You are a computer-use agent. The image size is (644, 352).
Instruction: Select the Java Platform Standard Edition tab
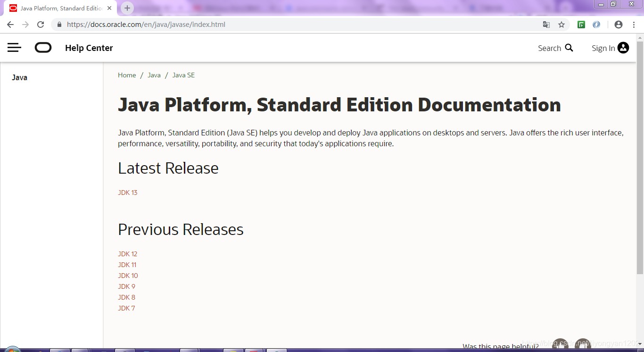[x=61, y=8]
